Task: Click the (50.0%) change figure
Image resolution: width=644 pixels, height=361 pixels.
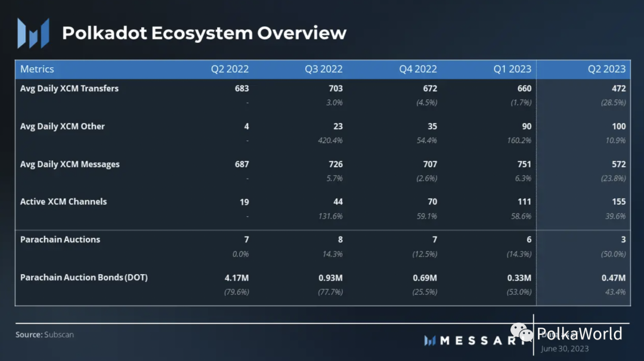Action: 614,254
